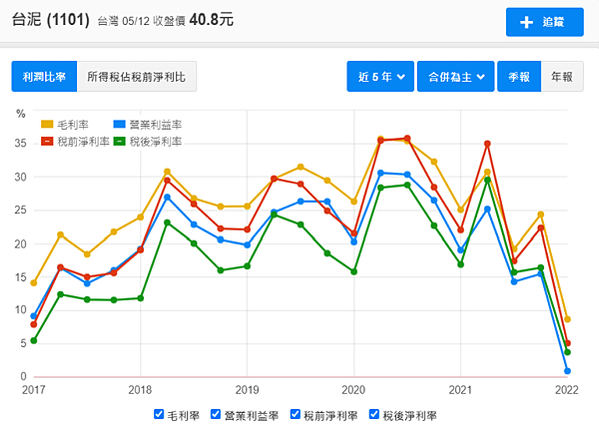Click the plus icon on 追蹤 button
599x424 pixels.
point(526,22)
